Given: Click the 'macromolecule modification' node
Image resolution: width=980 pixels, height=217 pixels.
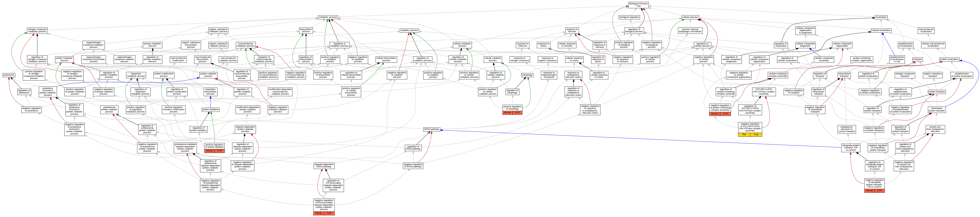Looking at the screenshot, I should click(178, 59).
